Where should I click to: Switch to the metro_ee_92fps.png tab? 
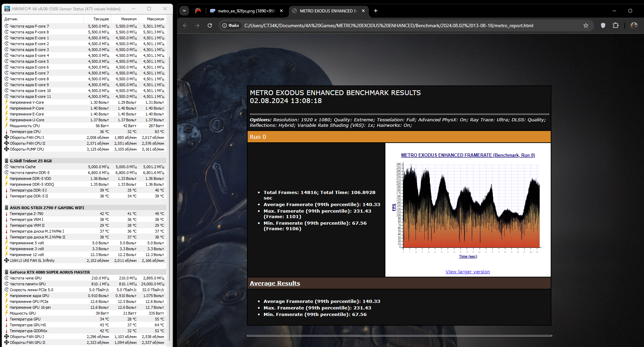[246, 11]
